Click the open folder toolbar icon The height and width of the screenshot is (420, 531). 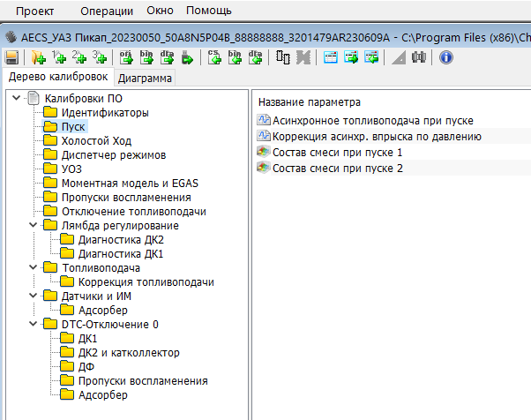point(38,57)
